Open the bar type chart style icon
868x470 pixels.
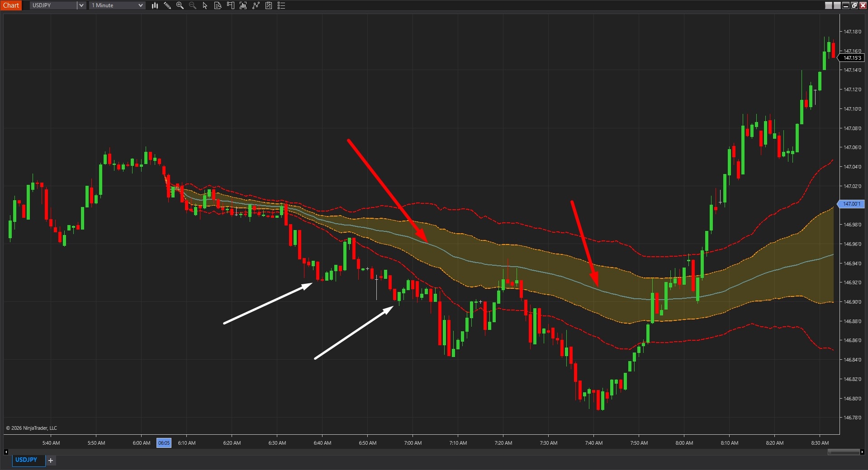pyautogui.click(x=155, y=5)
